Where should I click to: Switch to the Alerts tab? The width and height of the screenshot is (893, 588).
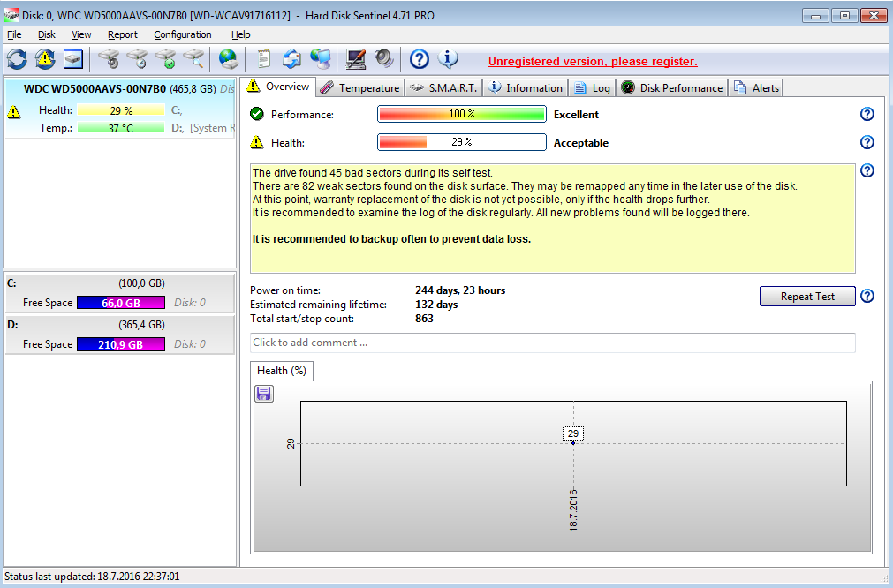[x=757, y=88]
